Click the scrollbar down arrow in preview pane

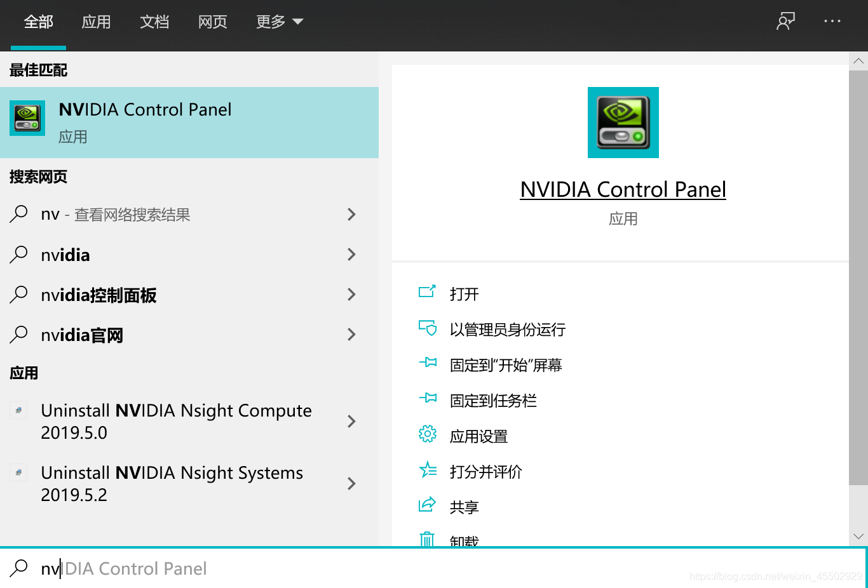[x=858, y=537]
